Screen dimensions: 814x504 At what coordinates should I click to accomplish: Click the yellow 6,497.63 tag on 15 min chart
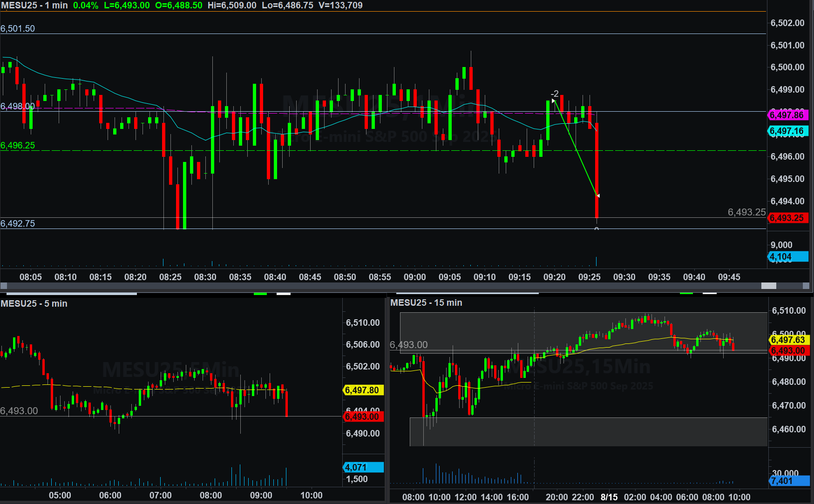789,340
